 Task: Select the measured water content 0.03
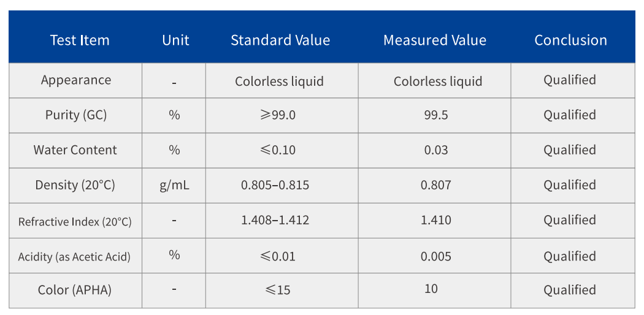(435, 150)
